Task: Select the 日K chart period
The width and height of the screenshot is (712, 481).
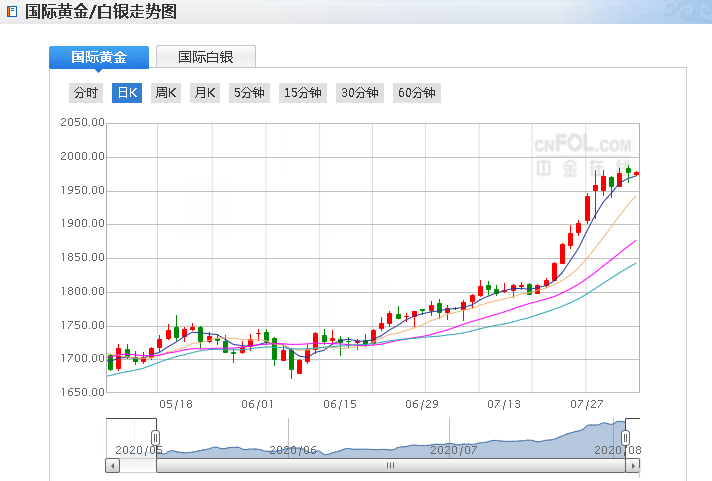Action: coord(127,93)
